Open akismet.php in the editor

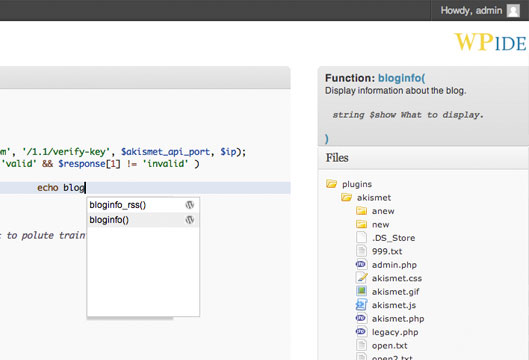coord(398,319)
